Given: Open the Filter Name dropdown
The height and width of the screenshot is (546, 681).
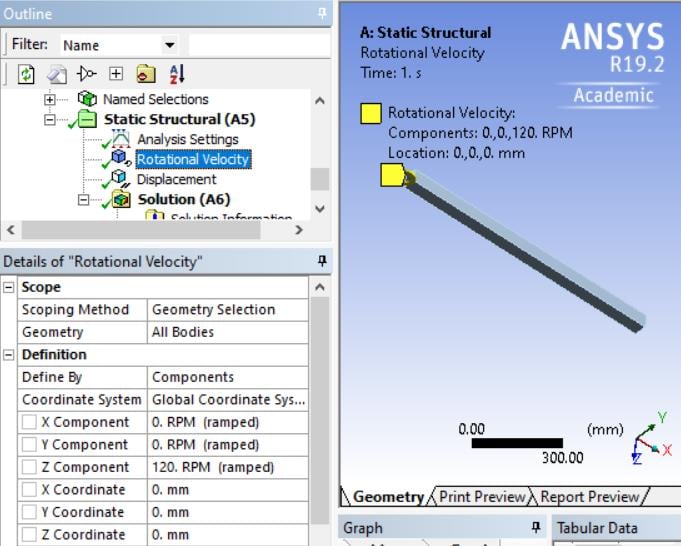Looking at the screenshot, I should (x=169, y=45).
